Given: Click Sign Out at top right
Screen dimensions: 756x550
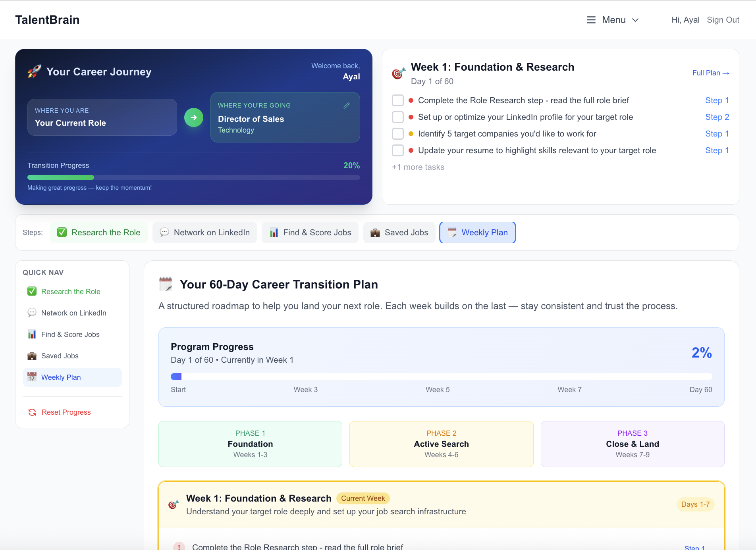Looking at the screenshot, I should pyautogui.click(x=723, y=19).
